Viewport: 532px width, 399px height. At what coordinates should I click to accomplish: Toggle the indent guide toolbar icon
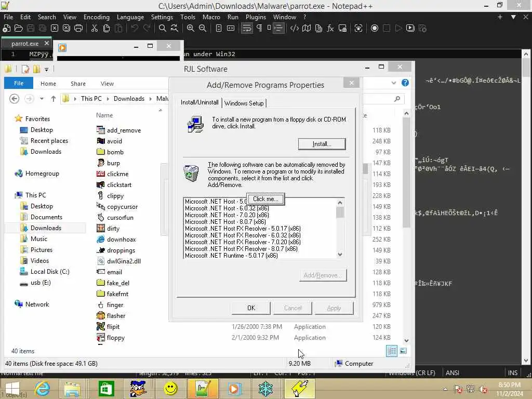click(278, 29)
